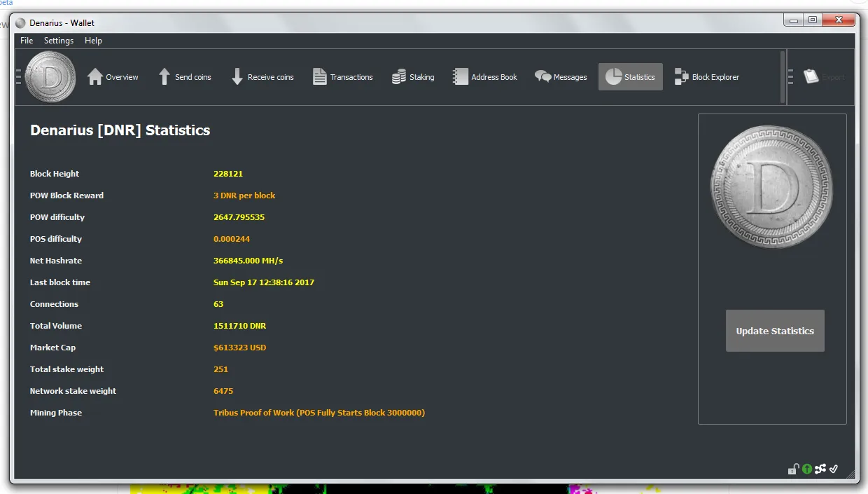Viewport: 868px width, 494px height.
Task: Click Update Statistics button
Action: (775, 331)
